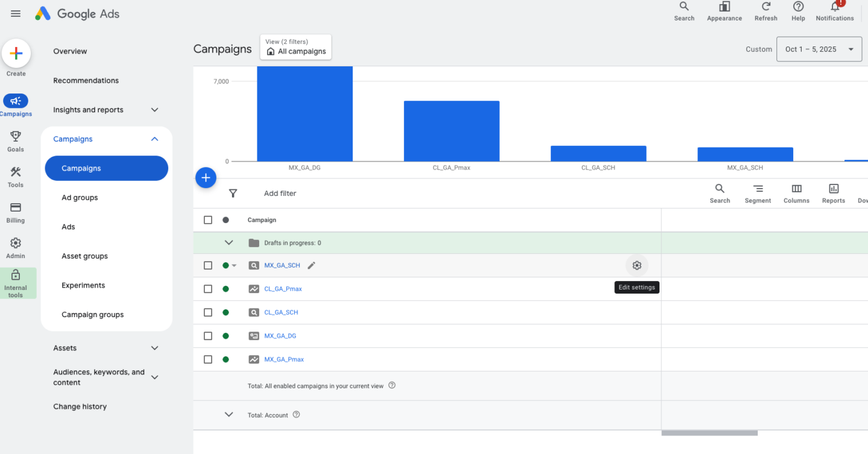Click the horizontal scrollbar below the table
The width and height of the screenshot is (868, 454).
click(x=709, y=433)
